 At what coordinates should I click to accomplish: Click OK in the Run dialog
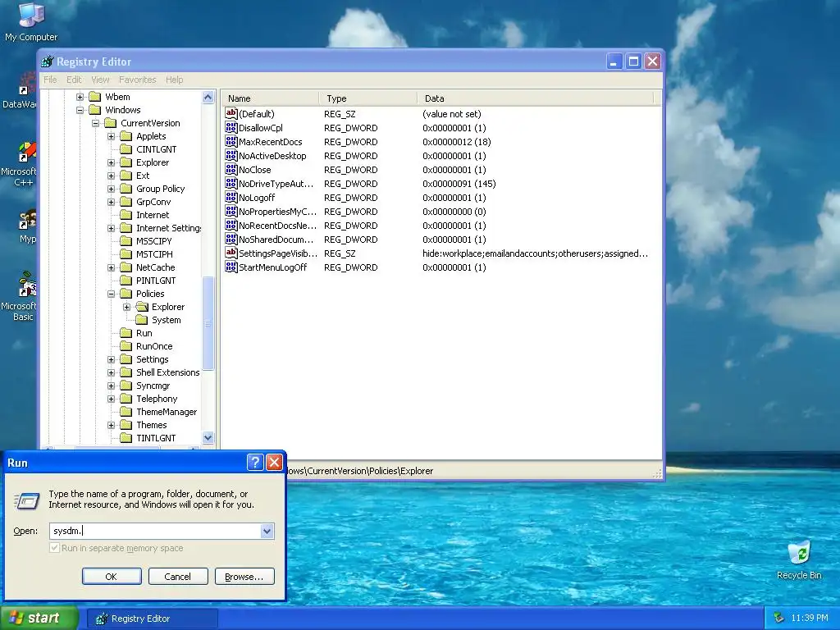tap(112, 577)
